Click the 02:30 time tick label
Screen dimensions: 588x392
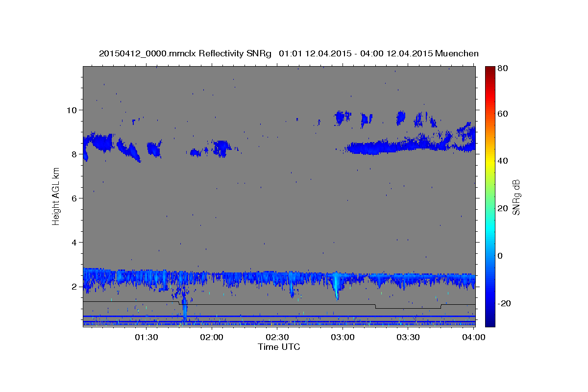[278, 337]
